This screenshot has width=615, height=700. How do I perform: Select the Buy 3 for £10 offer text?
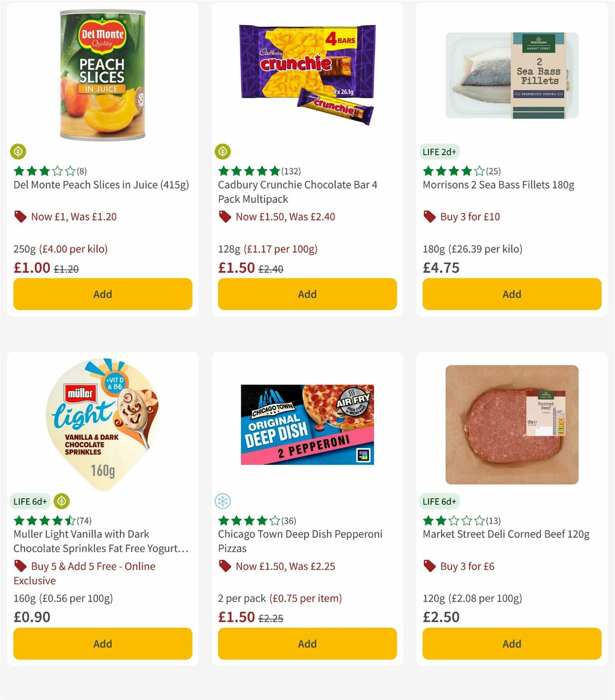470,217
